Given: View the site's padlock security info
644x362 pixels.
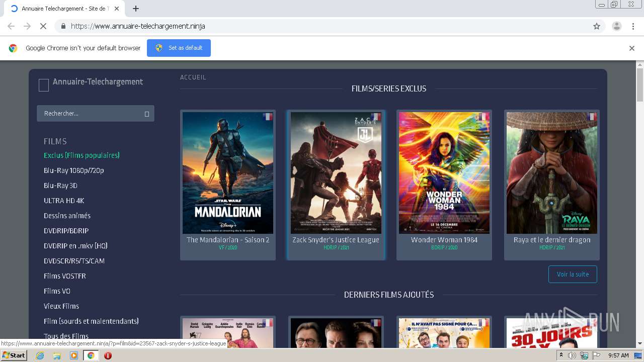Looking at the screenshot, I should coord(63,26).
